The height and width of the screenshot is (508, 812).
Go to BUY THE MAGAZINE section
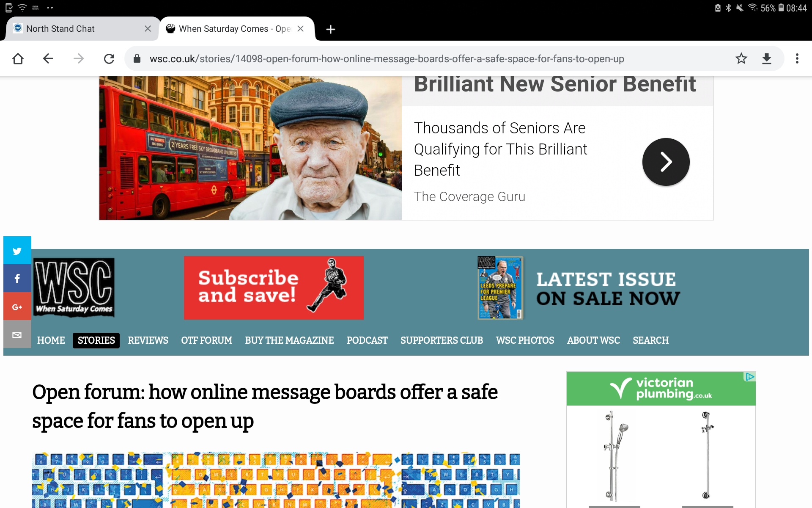click(x=289, y=340)
